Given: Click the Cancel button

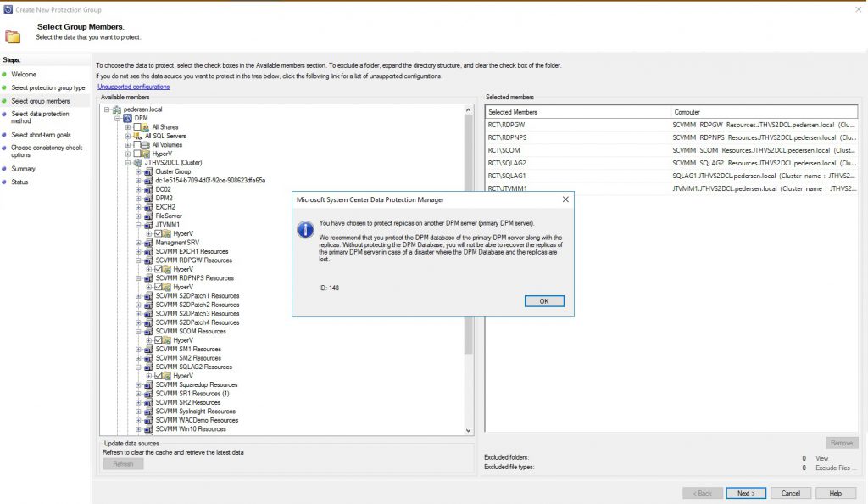Looking at the screenshot, I should 791,493.
